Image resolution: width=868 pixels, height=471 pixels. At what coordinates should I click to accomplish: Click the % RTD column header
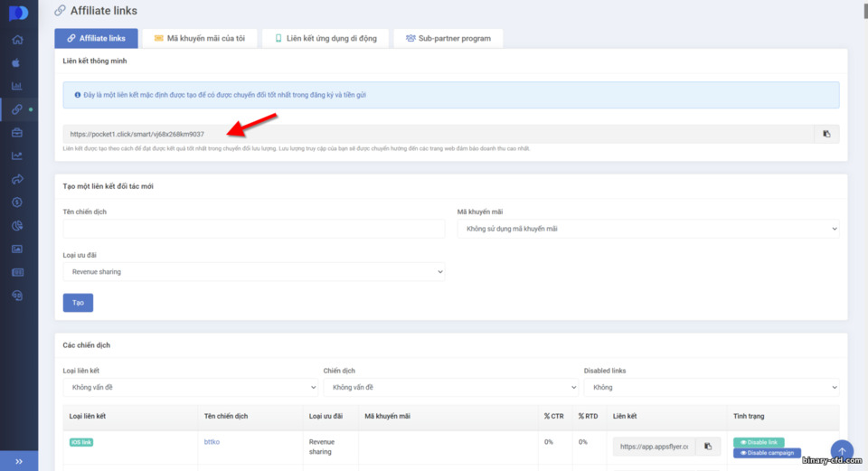point(588,416)
